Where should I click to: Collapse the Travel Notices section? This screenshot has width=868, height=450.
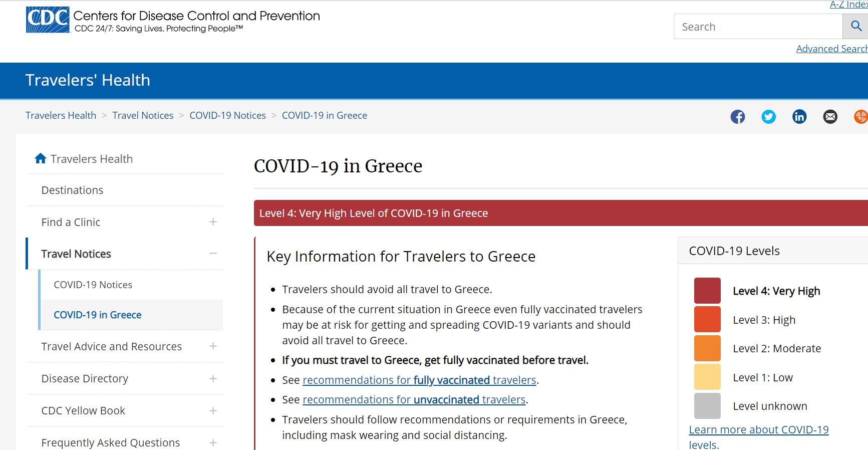coord(213,254)
